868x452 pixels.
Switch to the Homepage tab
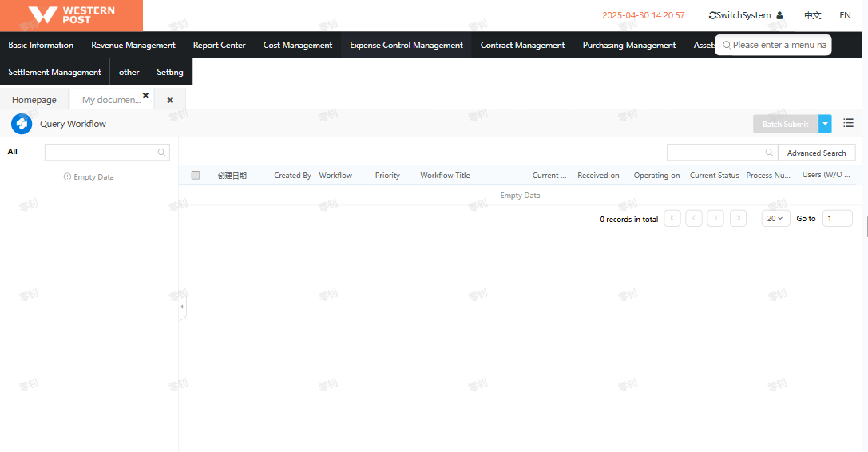tap(34, 100)
